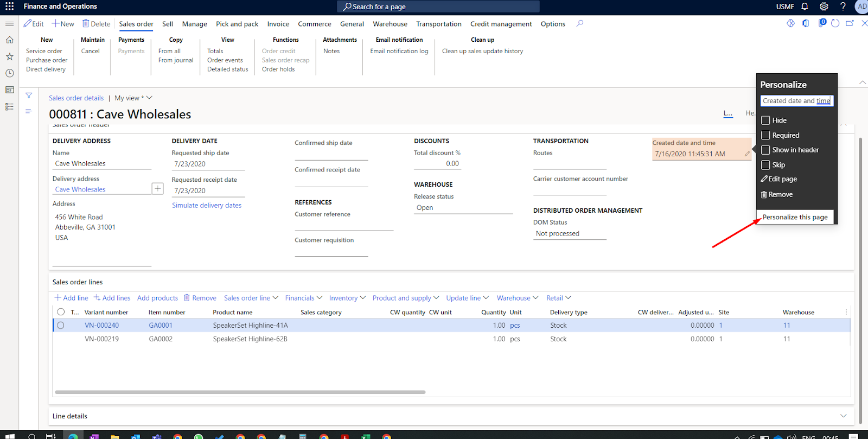Open column options in sales lines grid

[846, 312]
